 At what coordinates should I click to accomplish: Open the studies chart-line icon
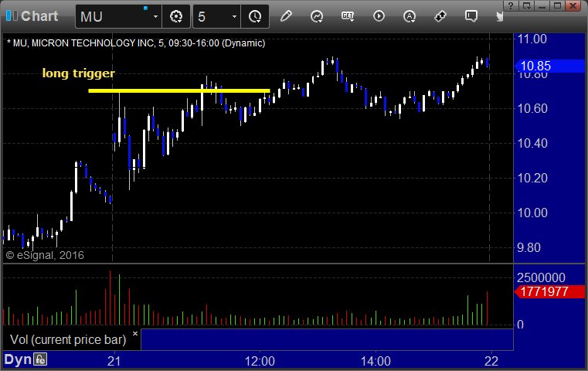tap(317, 16)
